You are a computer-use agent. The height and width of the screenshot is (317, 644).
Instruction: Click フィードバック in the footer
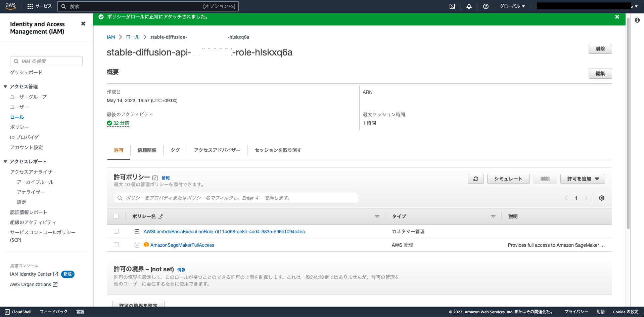[54, 312]
